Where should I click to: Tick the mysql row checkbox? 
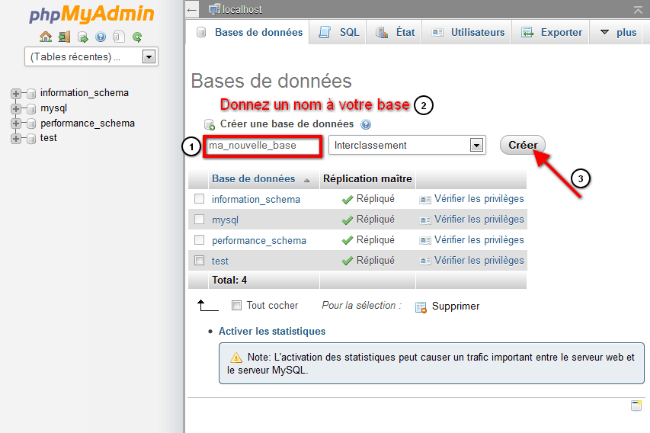point(199,219)
